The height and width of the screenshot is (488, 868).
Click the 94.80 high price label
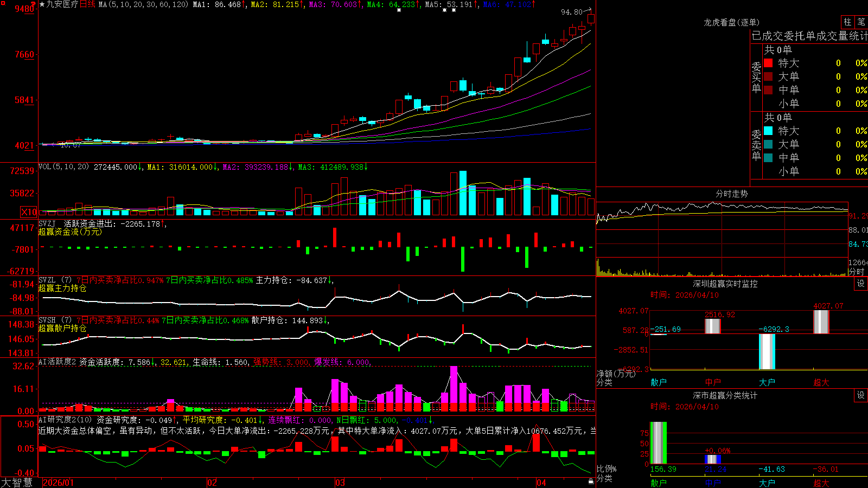pos(571,11)
